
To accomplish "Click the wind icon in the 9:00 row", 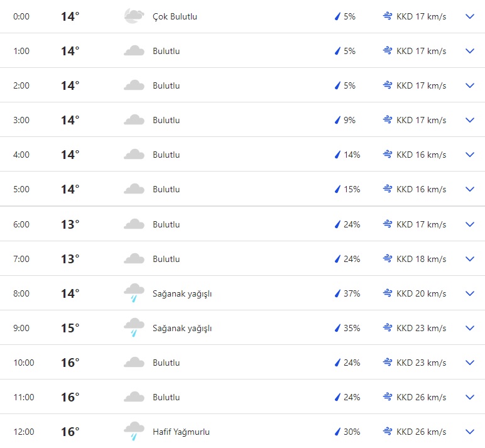I will 388,328.
